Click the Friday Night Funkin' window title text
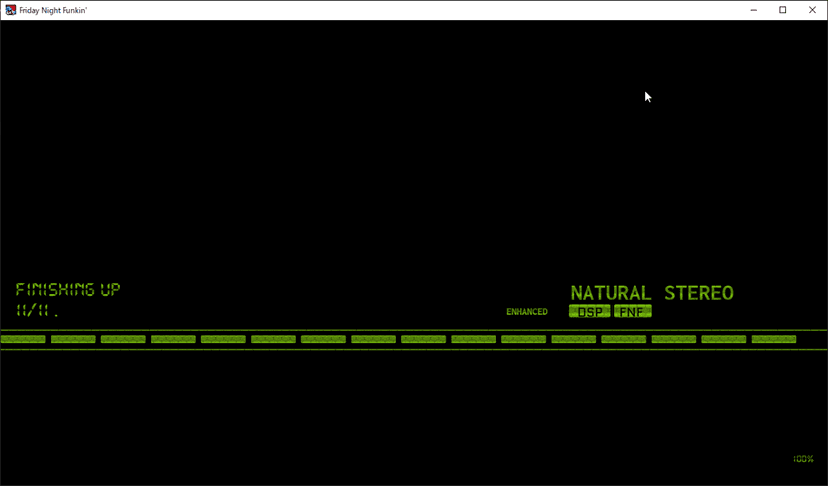828x486 pixels. pyautogui.click(x=53, y=10)
